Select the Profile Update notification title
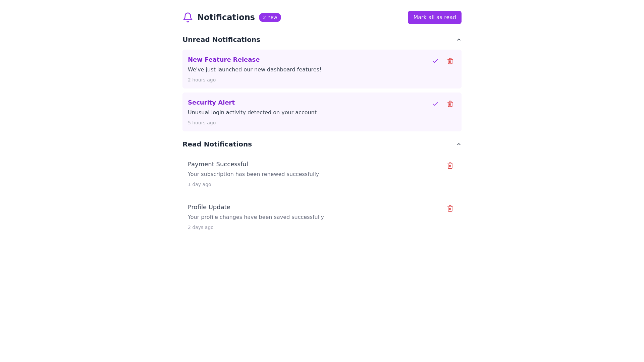The image size is (644, 362). [209, 207]
